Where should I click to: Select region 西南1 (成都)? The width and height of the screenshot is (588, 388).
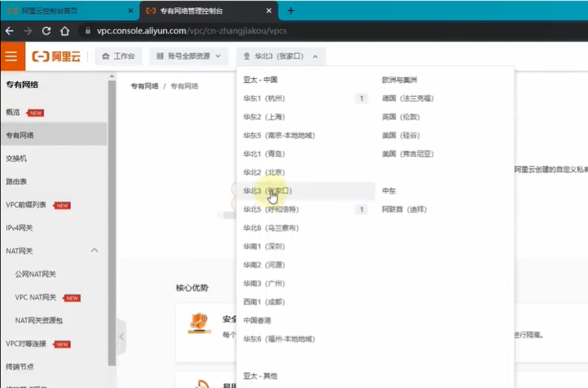point(305,301)
